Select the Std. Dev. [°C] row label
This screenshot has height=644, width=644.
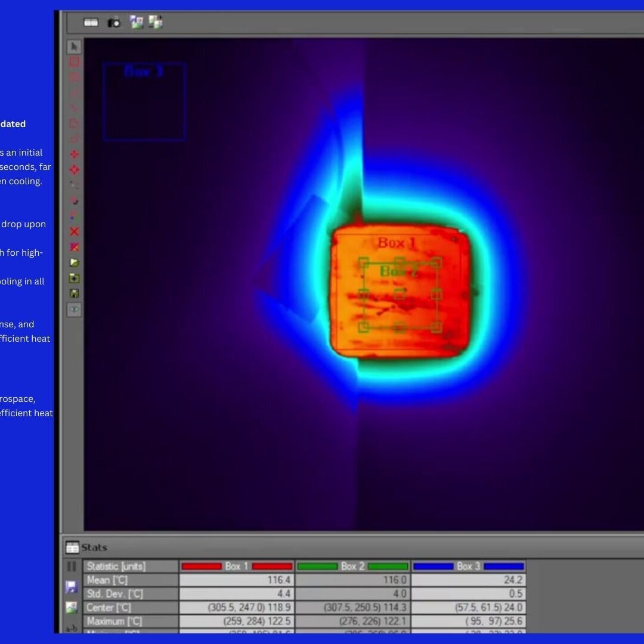131,593
